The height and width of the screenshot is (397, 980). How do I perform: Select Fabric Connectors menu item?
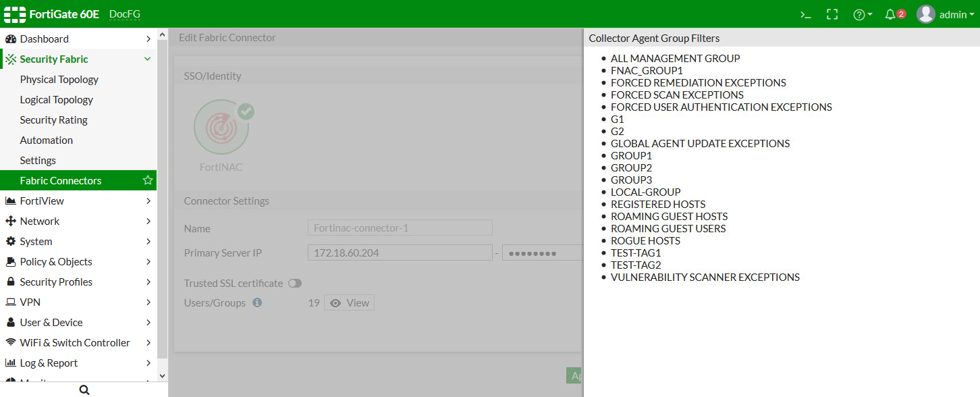tap(78, 180)
